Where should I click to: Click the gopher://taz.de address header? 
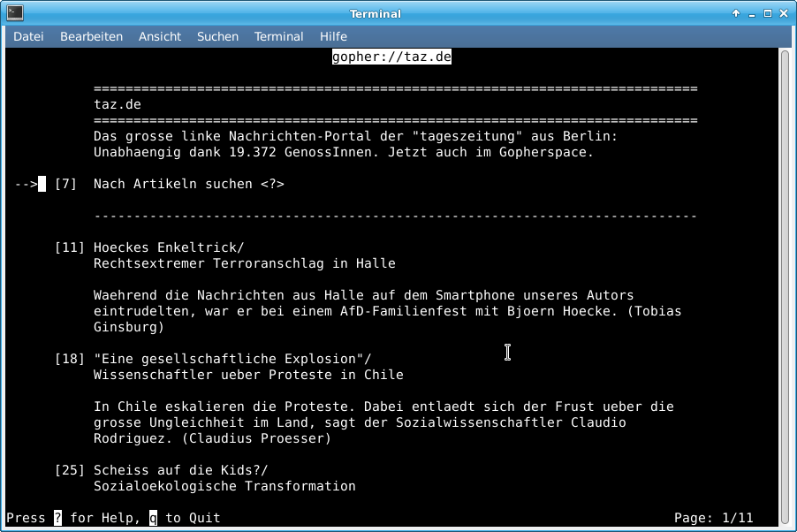[391, 57]
